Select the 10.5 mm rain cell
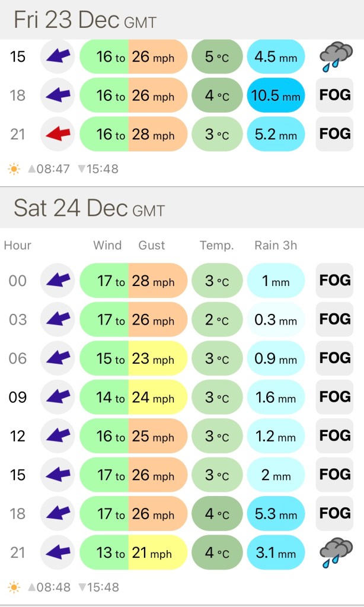Screen dimensions: 364x607 coord(276,95)
